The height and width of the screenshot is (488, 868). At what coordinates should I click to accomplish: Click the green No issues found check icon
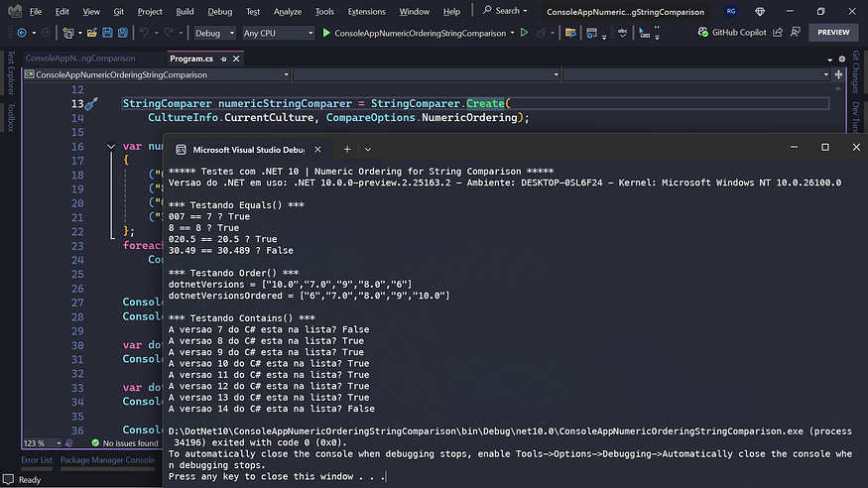click(95, 442)
